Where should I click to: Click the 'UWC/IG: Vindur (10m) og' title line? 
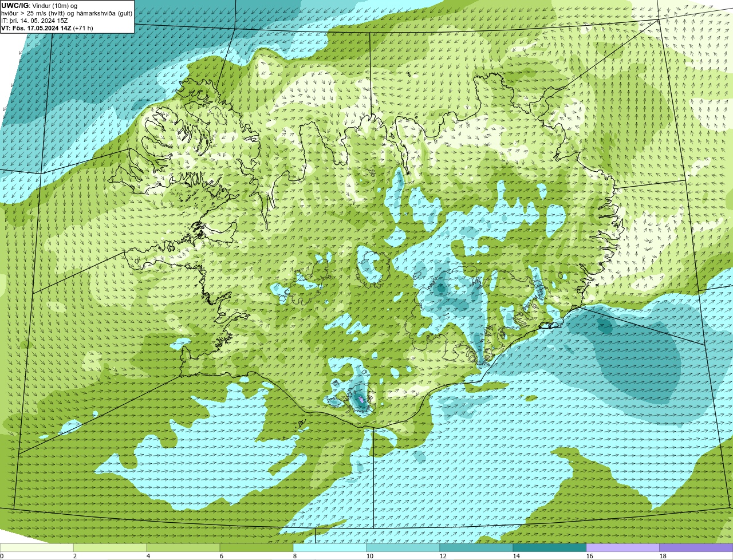(39, 6)
